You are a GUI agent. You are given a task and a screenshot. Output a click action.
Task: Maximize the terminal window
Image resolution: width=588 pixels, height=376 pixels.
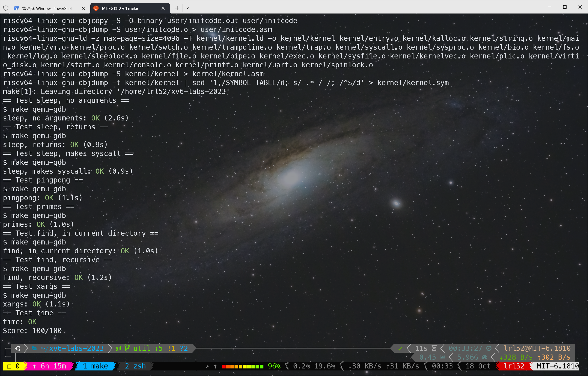(565, 7)
